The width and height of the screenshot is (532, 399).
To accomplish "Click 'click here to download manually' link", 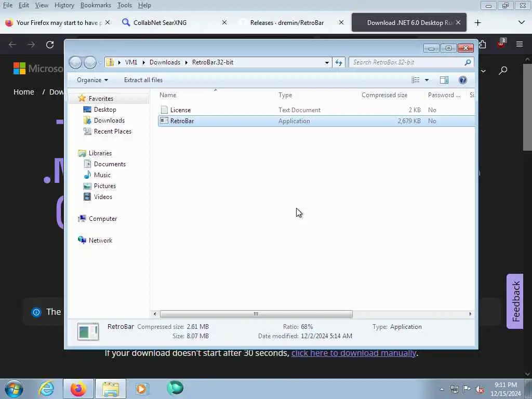I will (353, 353).
